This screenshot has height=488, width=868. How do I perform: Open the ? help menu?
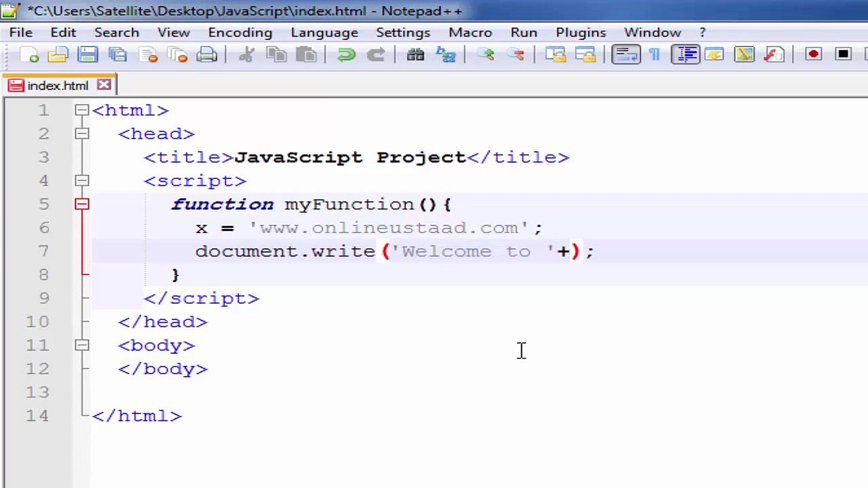[x=703, y=33]
